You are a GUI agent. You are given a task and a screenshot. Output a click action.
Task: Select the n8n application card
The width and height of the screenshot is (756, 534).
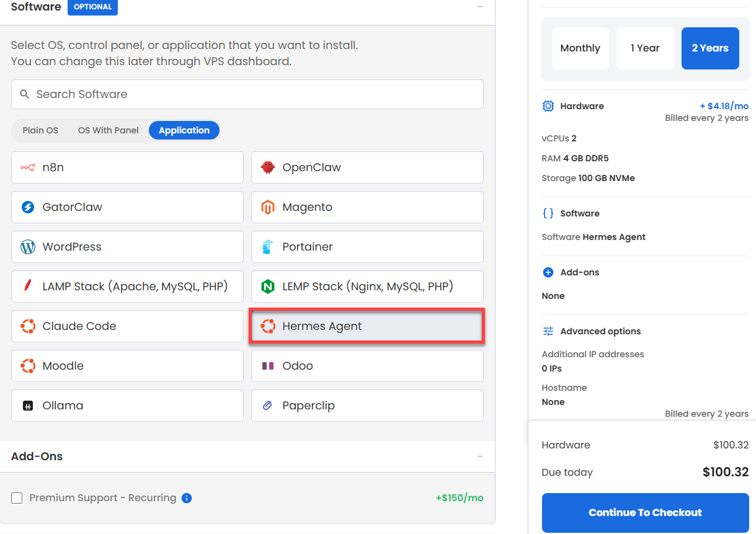tap(127, 167)
